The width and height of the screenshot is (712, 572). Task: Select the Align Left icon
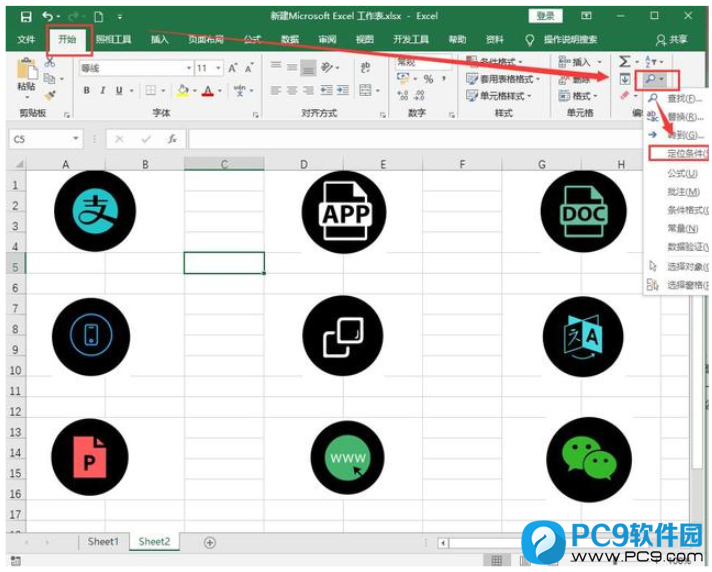coord(276,90)
